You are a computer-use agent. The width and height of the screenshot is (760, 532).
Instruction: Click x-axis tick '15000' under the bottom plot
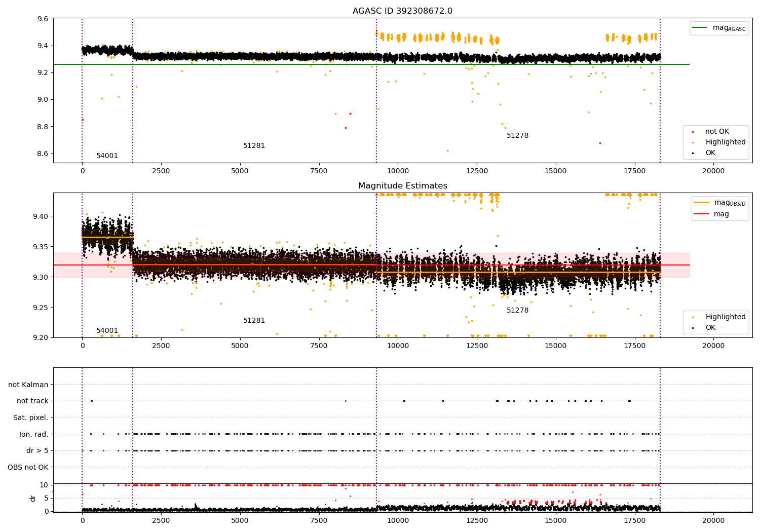[x=556, y=521]
